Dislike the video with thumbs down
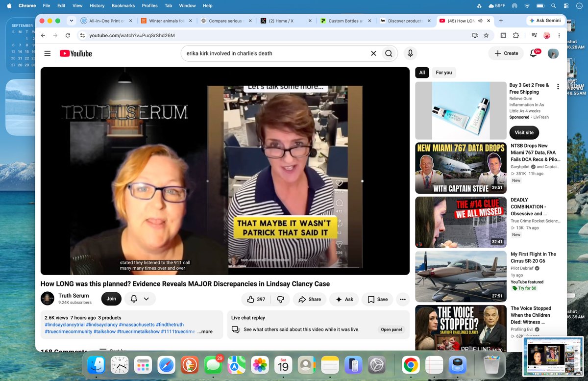 [x=281, y=299]
